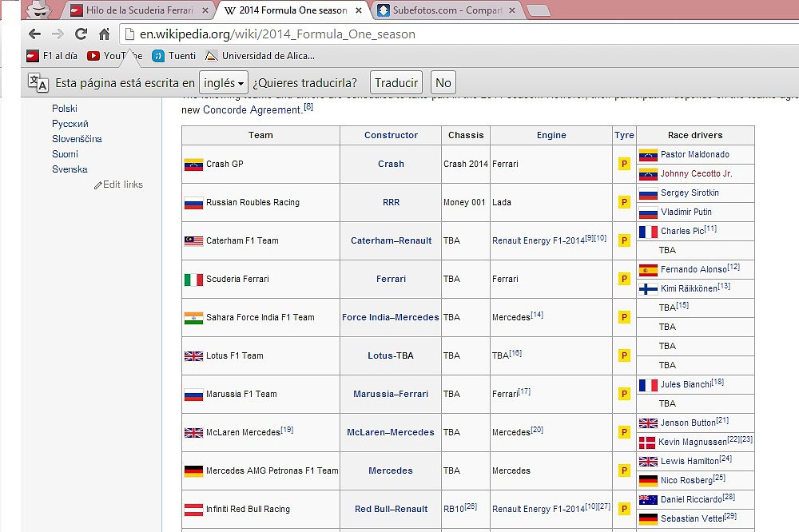The image size is (799, 532).
Task: Click the Venezuela flag beside Crash GP
Action: (193, 164)
